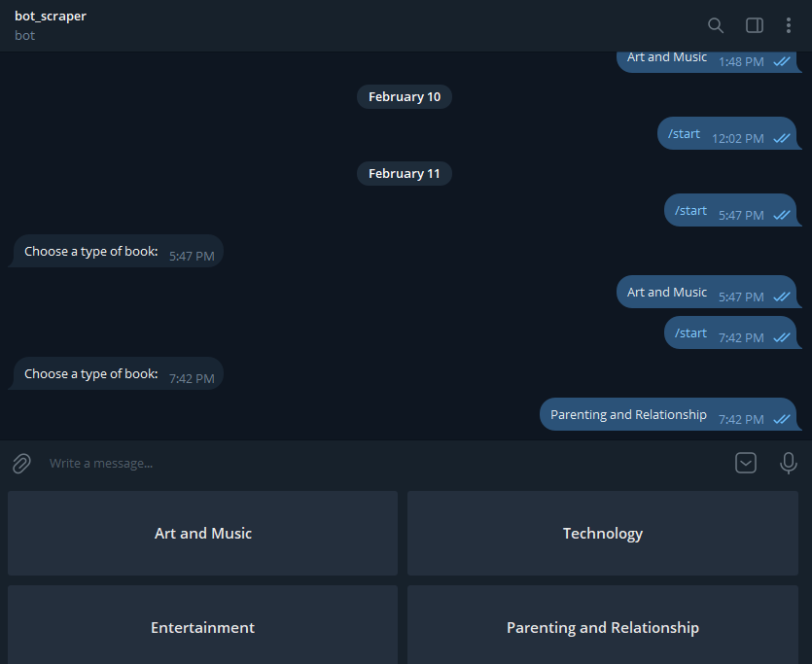Click the /start message bubble sent at 7:42 PM
812x664 pixels.
point(690,332)
